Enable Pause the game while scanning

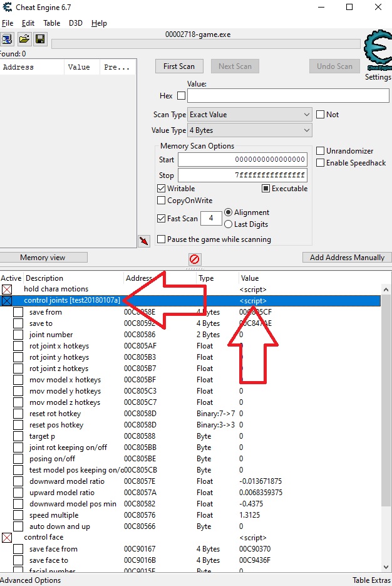162,239
